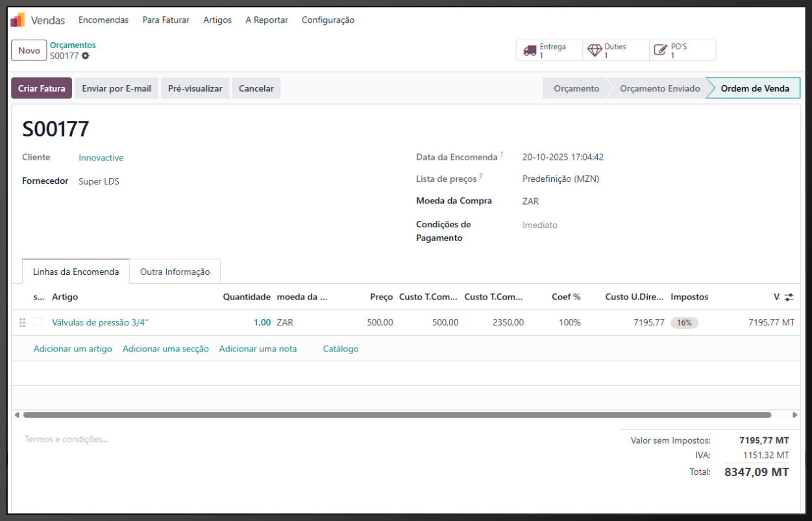
Task: Open the Encomendas menu
Action: click(x=103, y=20)
